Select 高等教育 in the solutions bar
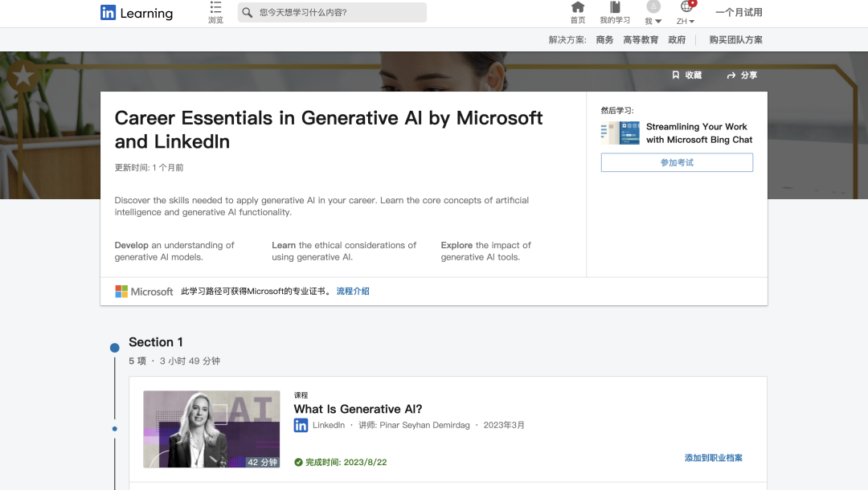The image size is (868, 490). point(641,39)
